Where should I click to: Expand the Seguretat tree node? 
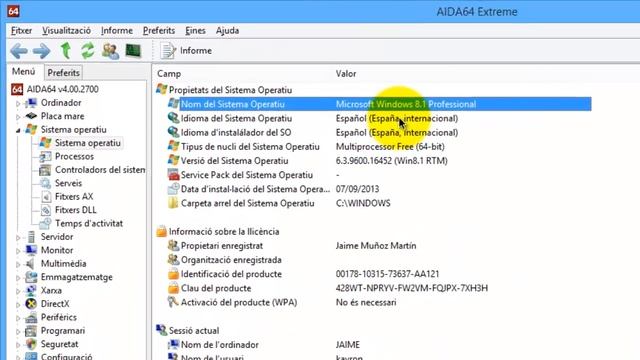click(18, 345)
